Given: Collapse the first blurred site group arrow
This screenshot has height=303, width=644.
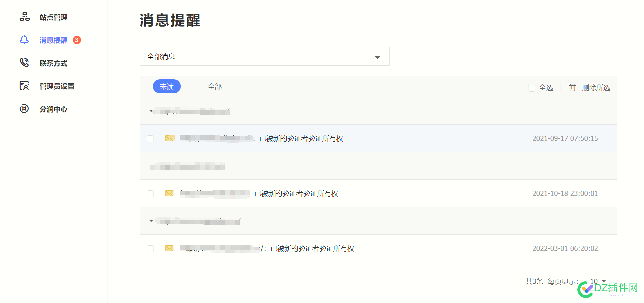Looking at the screenshot, I should tap(151, 111).
